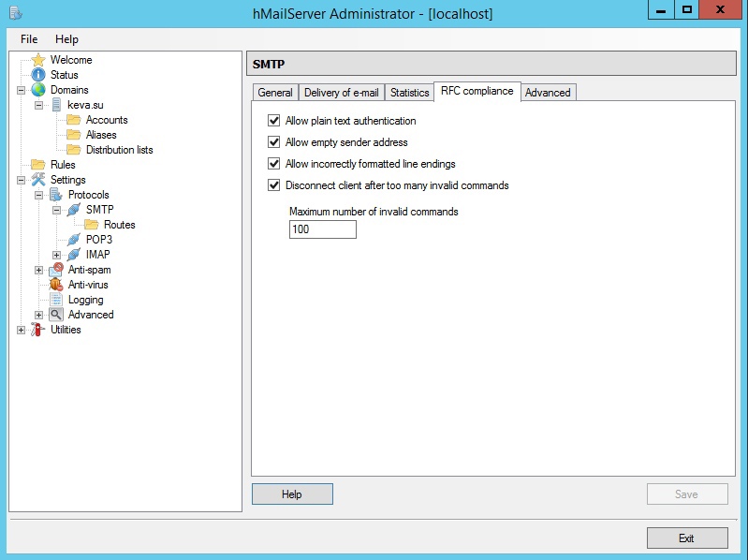Click the POP3 plug icon
Image resolution: width=748 pixels, height=560 pixels.
coord(73,240)
